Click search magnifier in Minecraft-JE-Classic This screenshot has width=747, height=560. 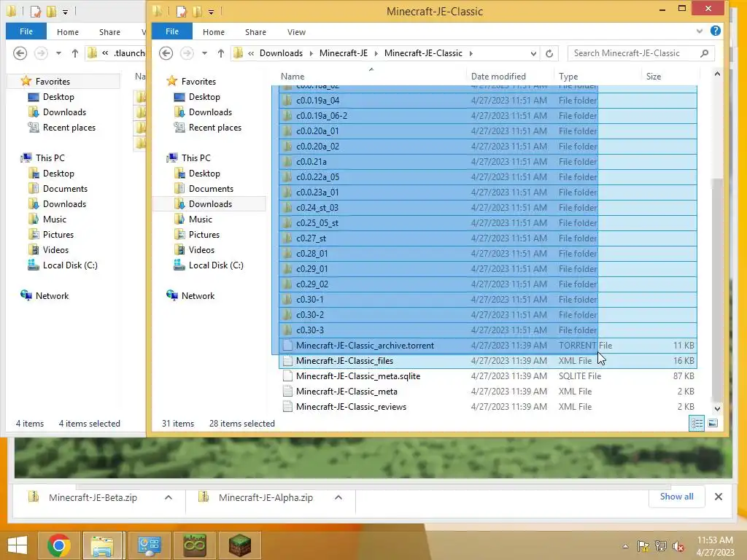click(x=705, y=53)
